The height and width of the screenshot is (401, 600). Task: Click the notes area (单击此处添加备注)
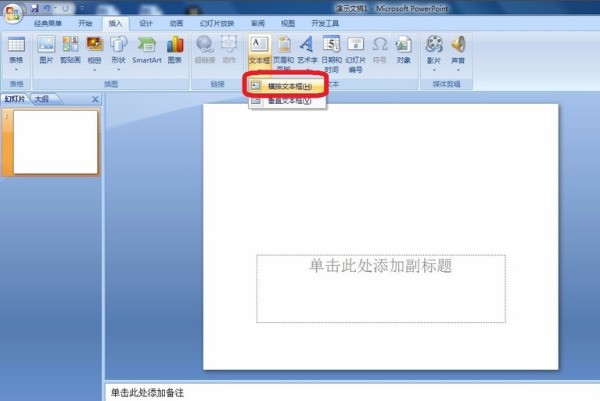pyautogui.click(x=352, y=393)
